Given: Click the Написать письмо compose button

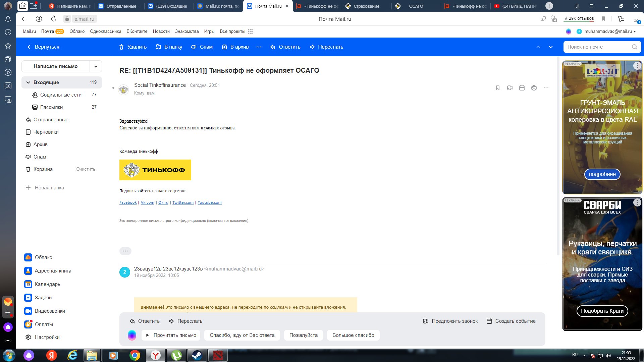Looking at the screenshot, I should [x=56, y=66].
